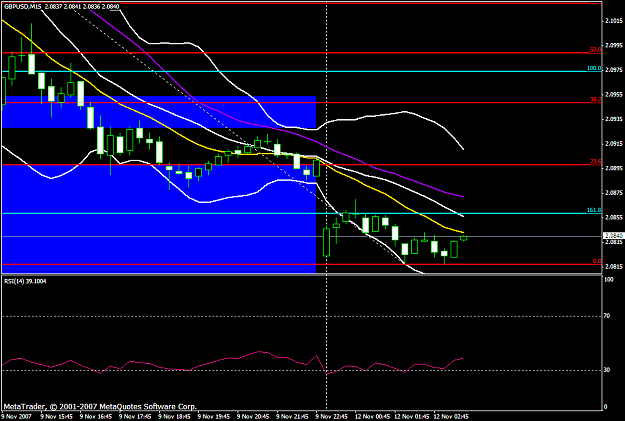Click the 12 Nov 02:45 time label
Viewport: 625px width, 421px height.
tap(451, 417)
